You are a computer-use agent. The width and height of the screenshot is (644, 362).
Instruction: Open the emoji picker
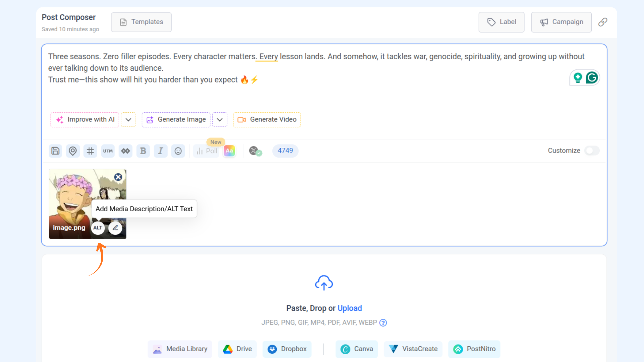[x=178, y=151]
